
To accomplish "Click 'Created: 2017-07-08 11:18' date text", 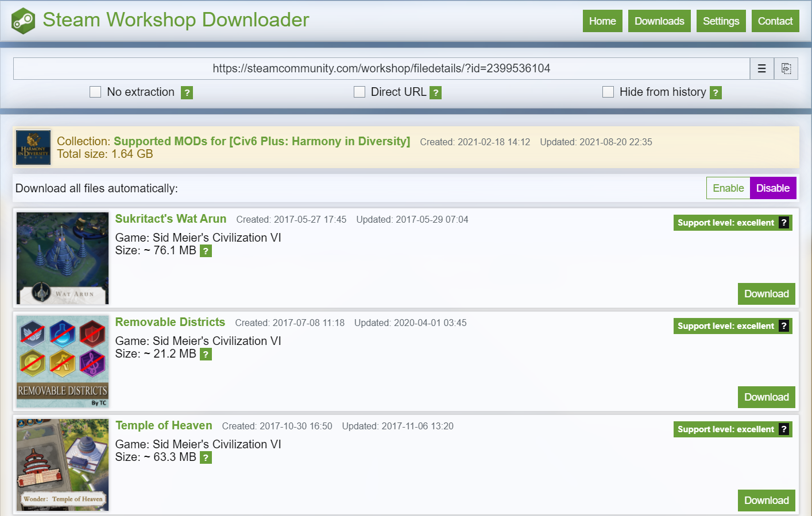I will pos(290,323).
